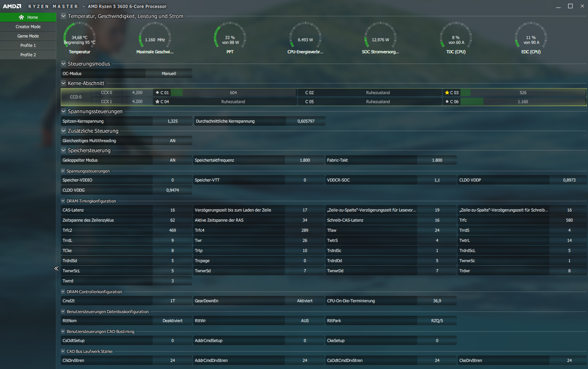
Task: Click the CPU-Energieverbrauch gauge
Action: point(305,38)
